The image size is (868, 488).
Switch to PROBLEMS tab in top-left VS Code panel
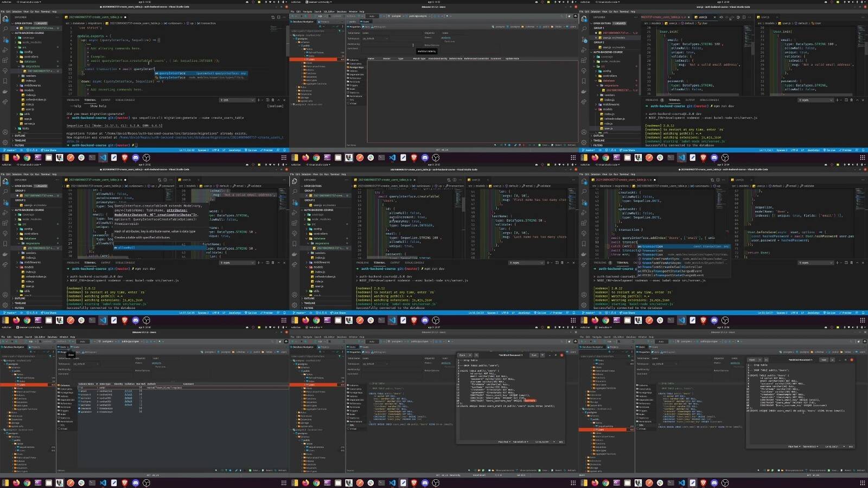pyautogui.click(x=73, y=100)
